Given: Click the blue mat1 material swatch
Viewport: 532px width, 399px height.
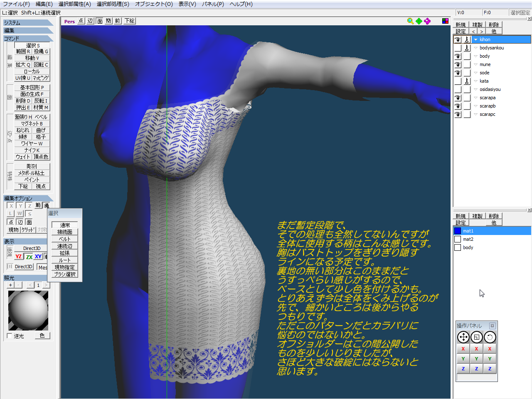Looking at the screenshot, I should pos(458,231).
